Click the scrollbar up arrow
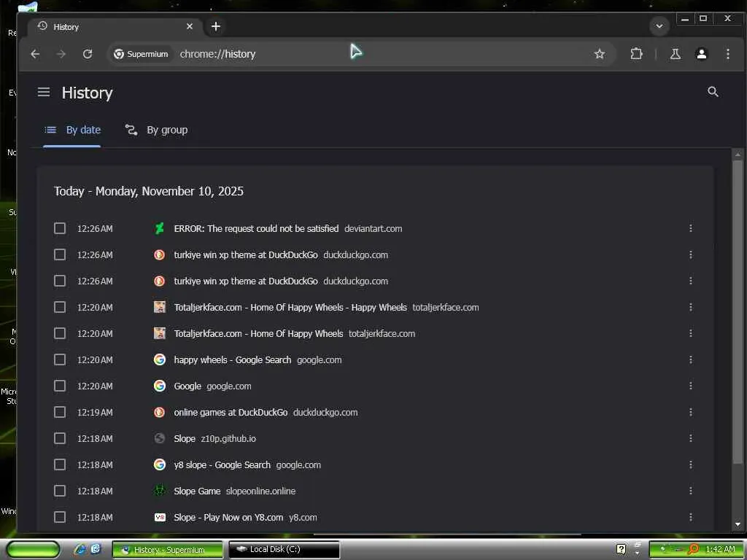Image resolution: width=747 pixels, height=560 pixels. click(738, 155)
